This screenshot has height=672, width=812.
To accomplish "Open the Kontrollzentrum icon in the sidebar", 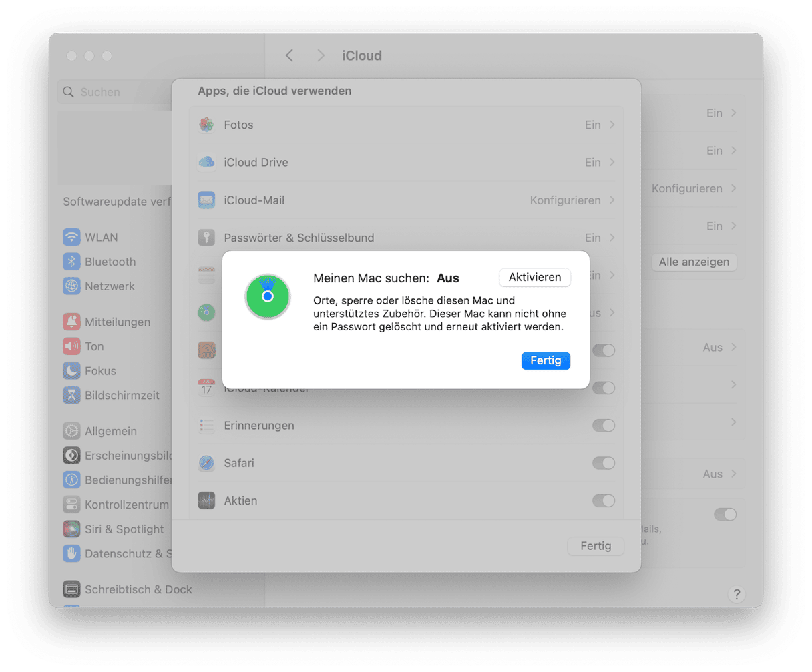I will (x=71, y=505).
